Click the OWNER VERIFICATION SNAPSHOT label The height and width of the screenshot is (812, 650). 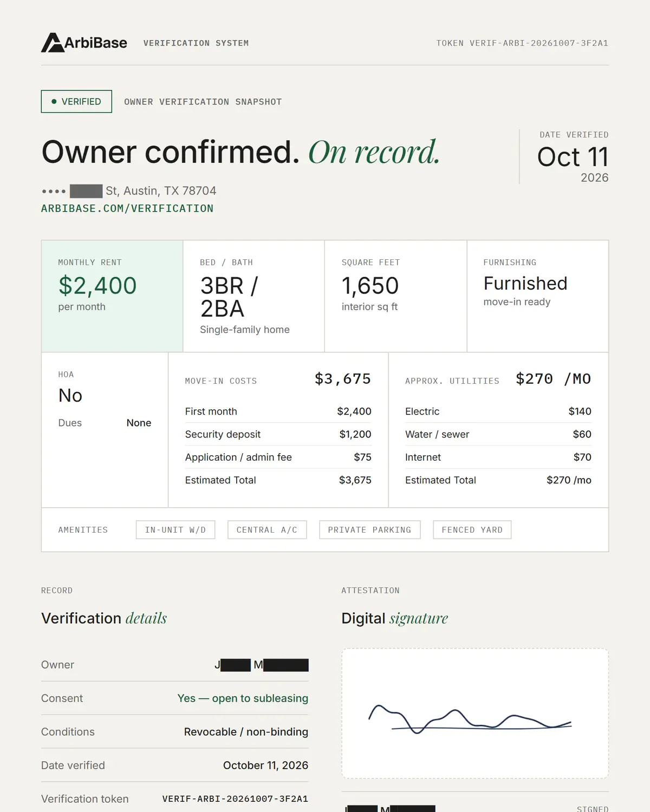click(203, 102)
